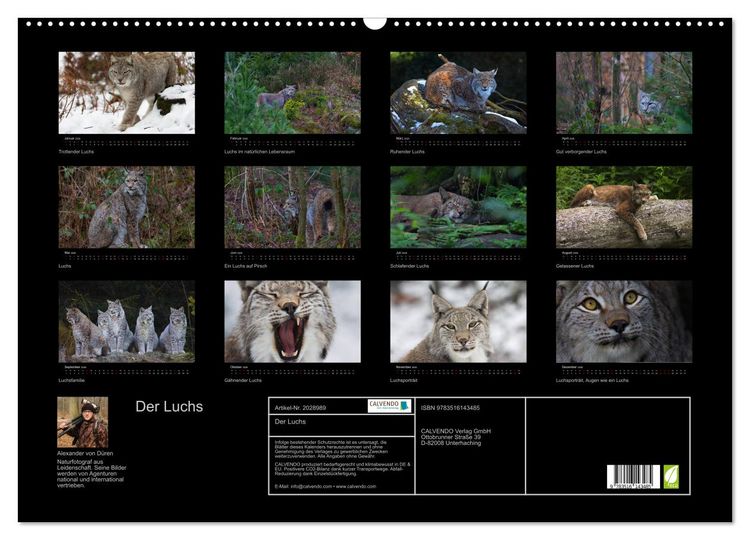Open the sleeping lynx photo
The width and height of the screenshot is (750, 540).
[x=458, y=207]
